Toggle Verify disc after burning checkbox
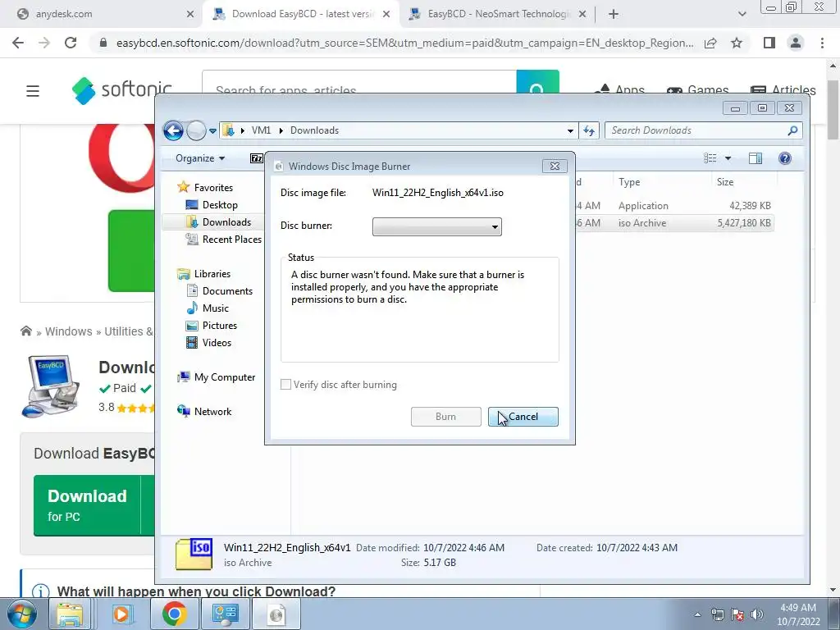Image resolution: width=840 pixels, height=630 pixels. [x=286, y=385]
